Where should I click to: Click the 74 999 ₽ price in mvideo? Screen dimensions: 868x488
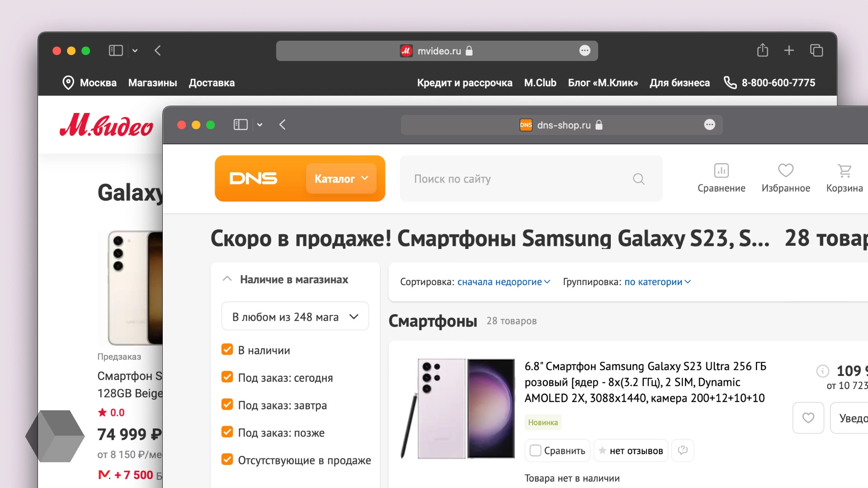(129, 434)
